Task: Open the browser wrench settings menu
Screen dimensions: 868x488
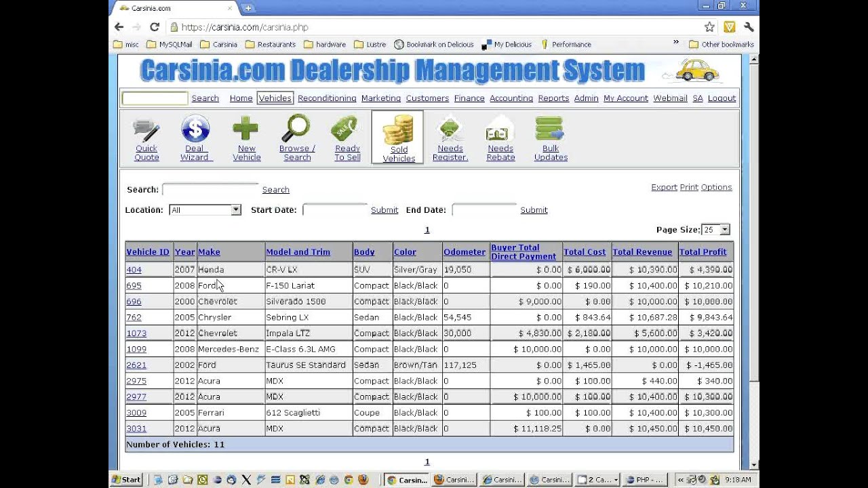Action: [749, 27]
